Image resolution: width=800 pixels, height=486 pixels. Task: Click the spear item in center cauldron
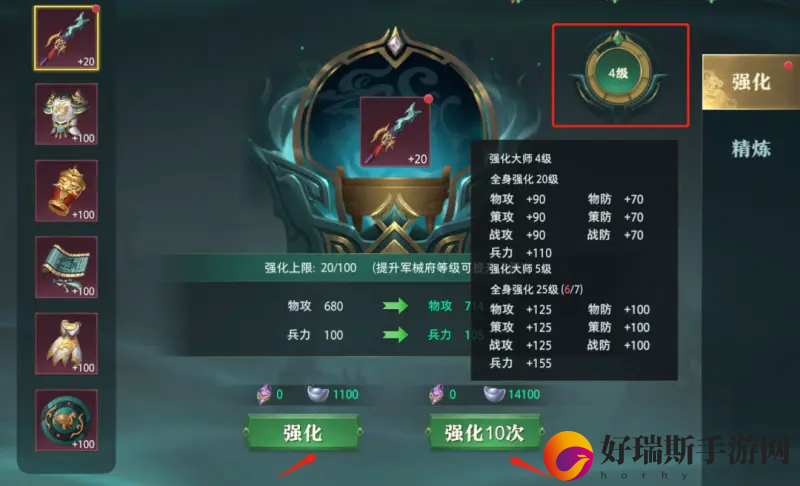click(x=395, y=132)
